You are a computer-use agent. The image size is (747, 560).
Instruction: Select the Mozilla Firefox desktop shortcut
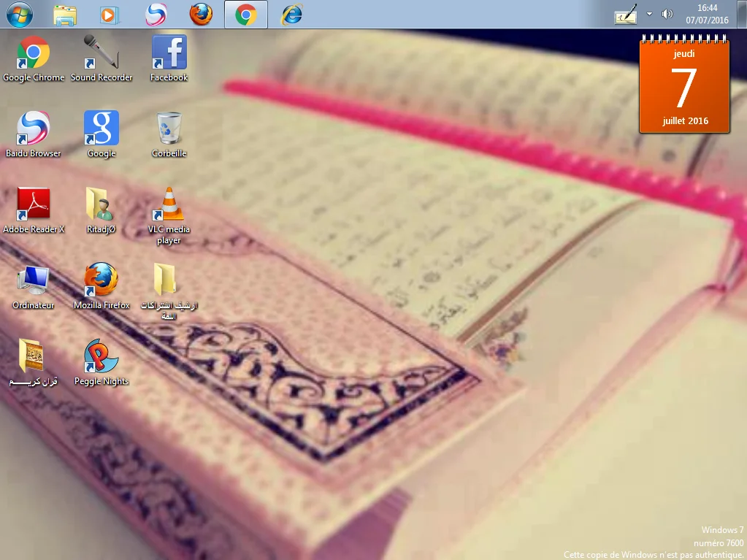click(x=101, y=281)
